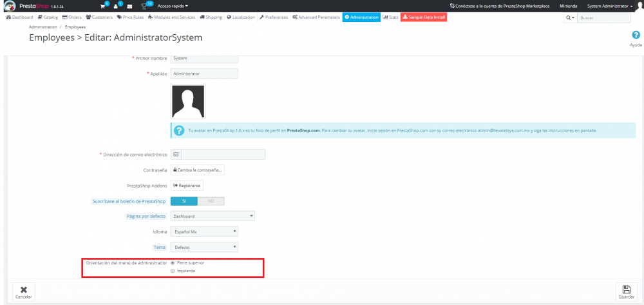Focus the Apellido field
644x305 pixels.
[204, 74]
